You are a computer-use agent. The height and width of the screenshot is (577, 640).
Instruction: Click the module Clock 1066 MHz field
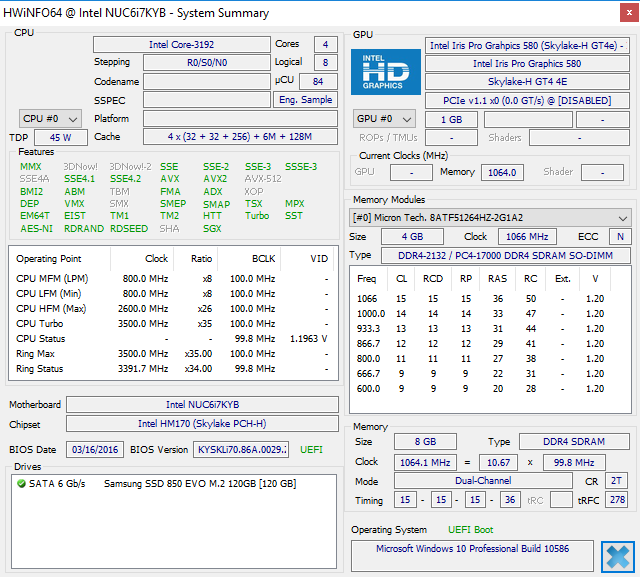527,237
